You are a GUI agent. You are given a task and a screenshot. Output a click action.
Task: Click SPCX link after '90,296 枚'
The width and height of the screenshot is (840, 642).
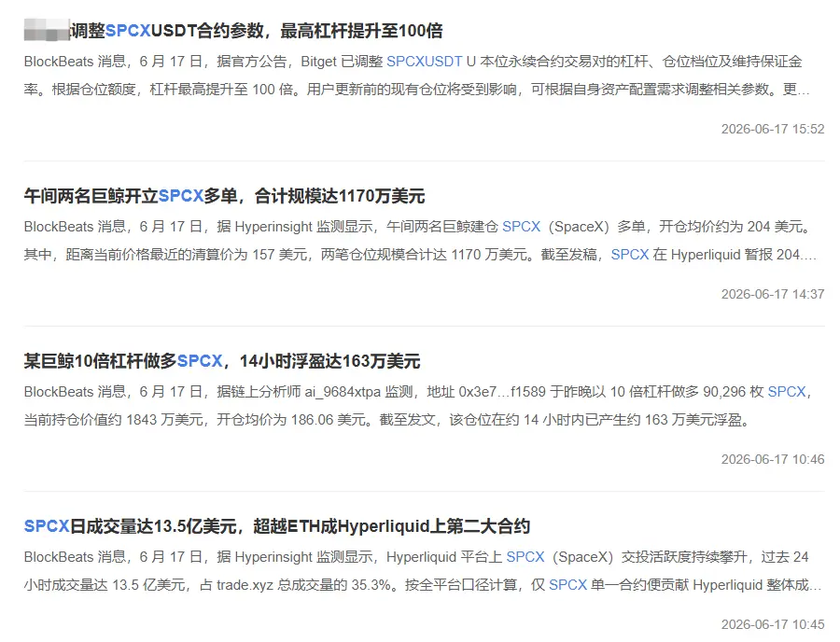(x=787, y=392)
